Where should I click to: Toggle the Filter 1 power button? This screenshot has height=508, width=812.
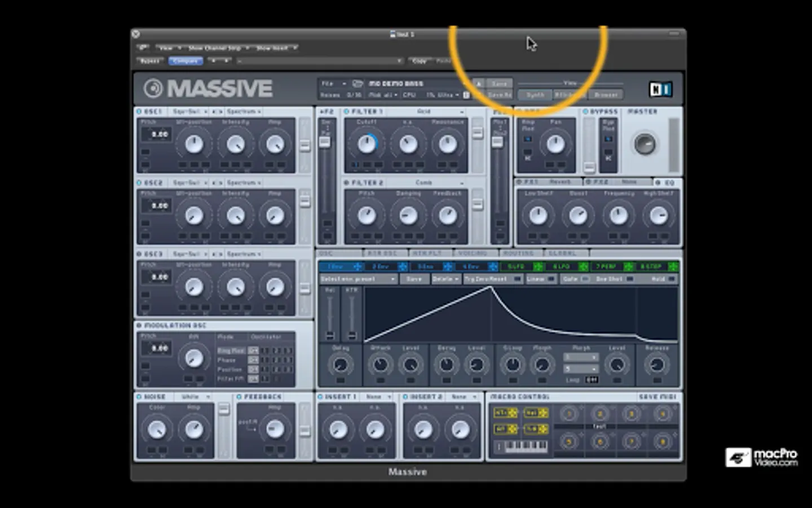[x=346, y=112]
